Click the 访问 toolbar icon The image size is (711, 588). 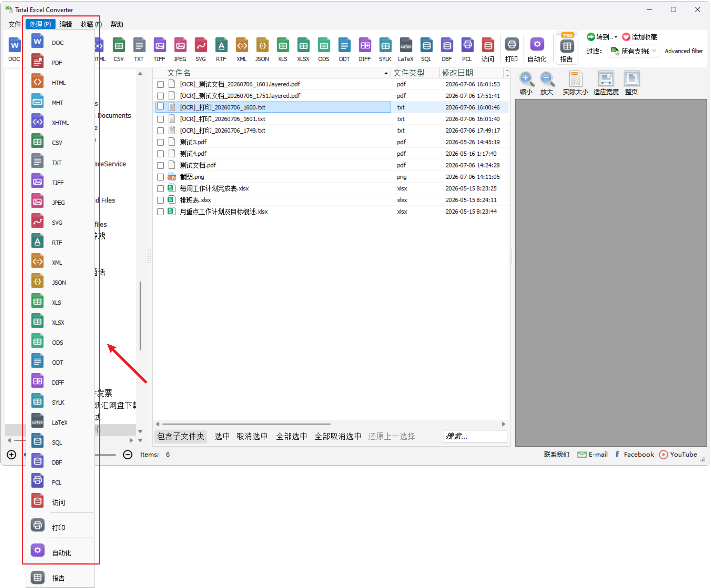coord(488,49)
